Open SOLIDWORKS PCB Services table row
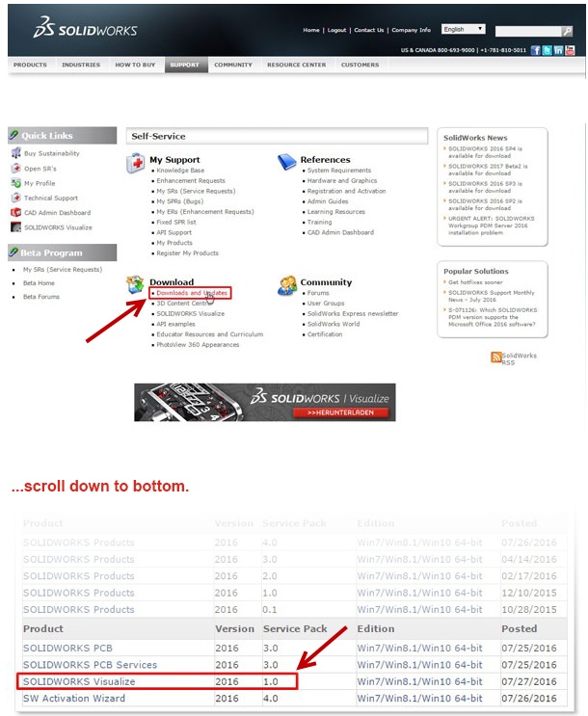The image size is (588, 716). (295, 665)
